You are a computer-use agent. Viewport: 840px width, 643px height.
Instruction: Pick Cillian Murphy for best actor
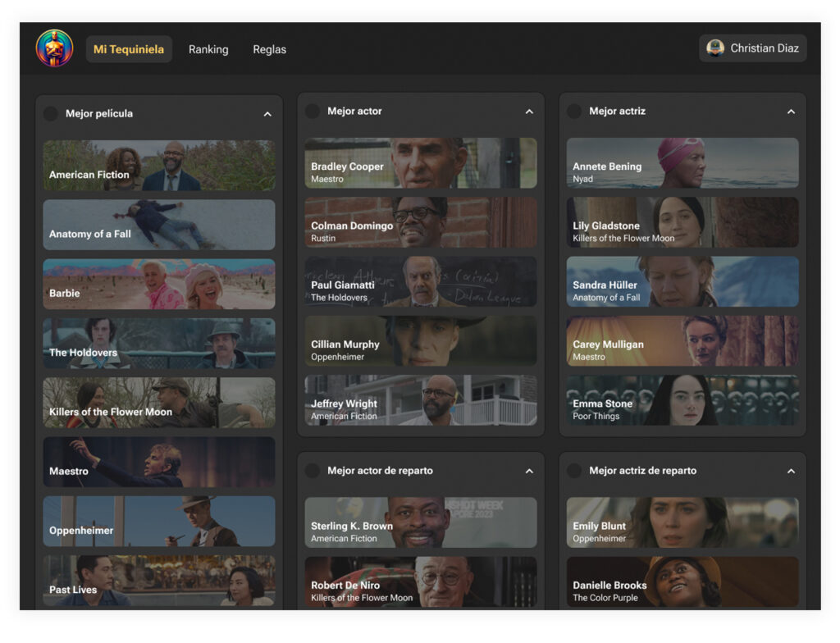(x=420, y=341)
